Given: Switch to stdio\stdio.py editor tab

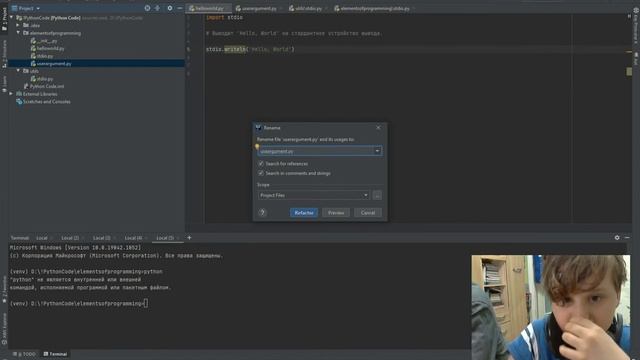Looking at the screenshot, I should click(x=307, y=8).
